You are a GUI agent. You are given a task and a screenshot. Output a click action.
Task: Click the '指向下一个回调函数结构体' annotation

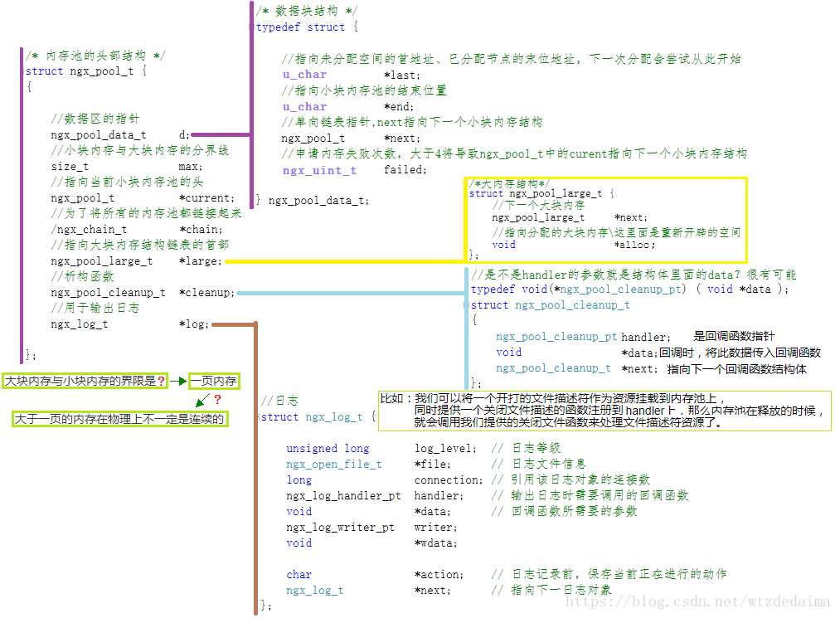click(x=736, y=369)
